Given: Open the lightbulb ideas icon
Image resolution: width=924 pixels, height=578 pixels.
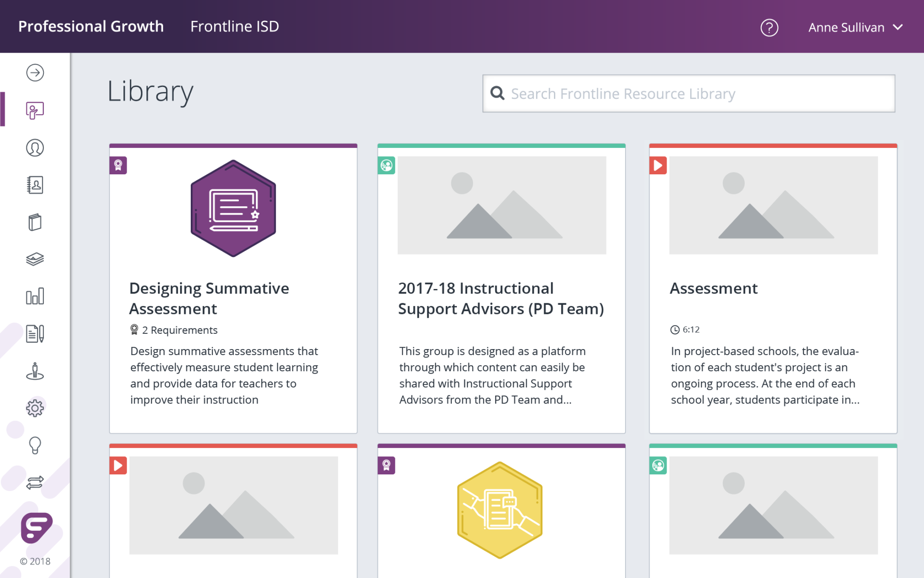Looking at the screenshot, I should 35,445.
